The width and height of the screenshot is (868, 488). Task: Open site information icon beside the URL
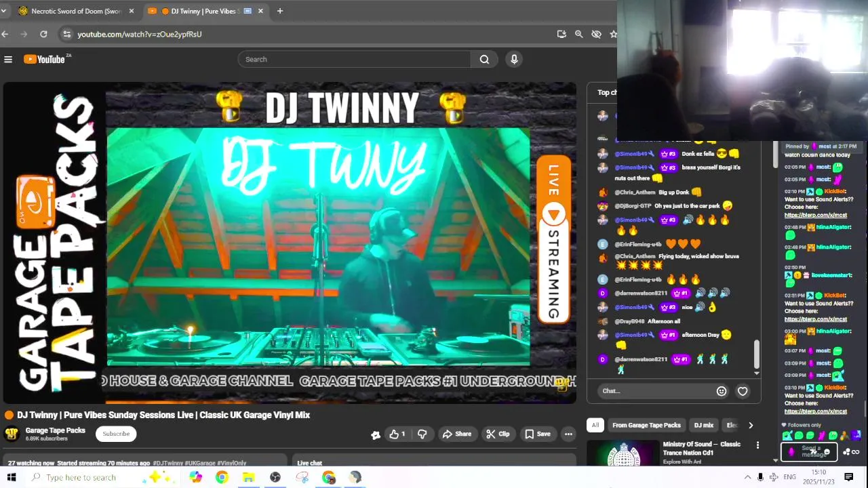point(66,34)
